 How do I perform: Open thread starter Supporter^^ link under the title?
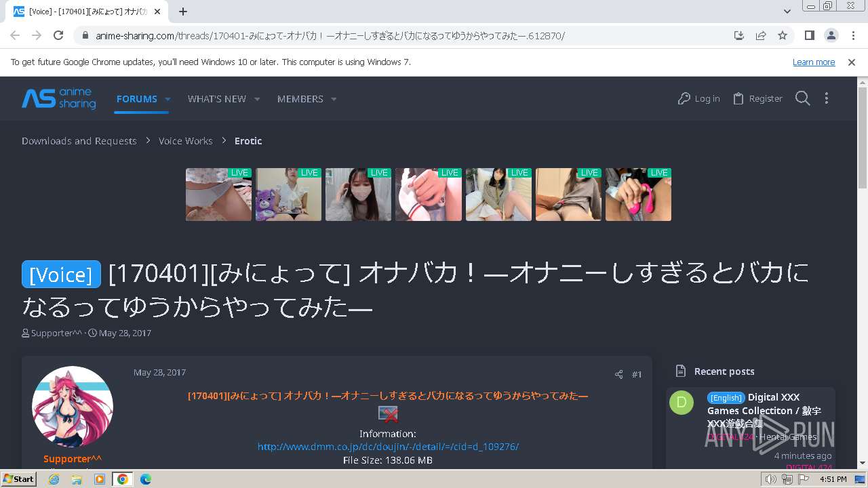coord(57,333)
